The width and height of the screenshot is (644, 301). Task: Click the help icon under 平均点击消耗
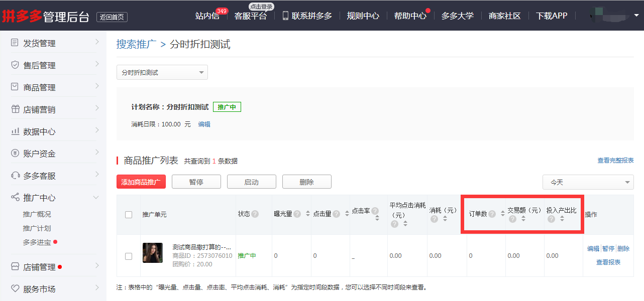click(394, 224)
